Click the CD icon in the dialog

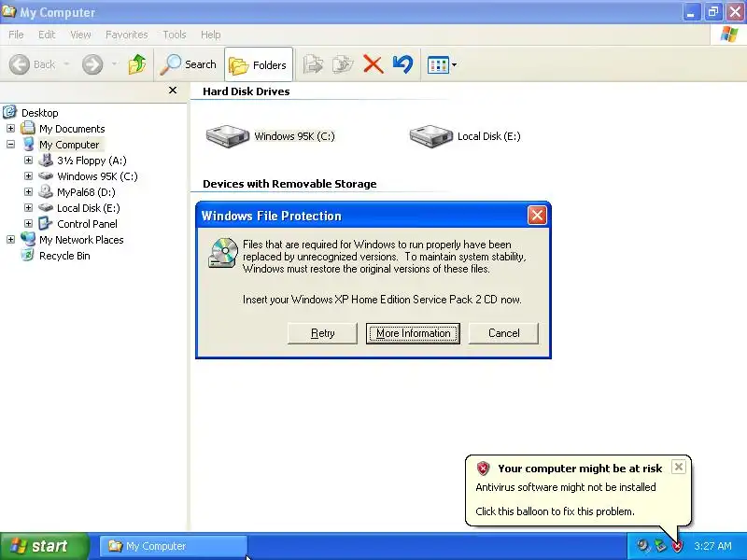click(223, 252)
